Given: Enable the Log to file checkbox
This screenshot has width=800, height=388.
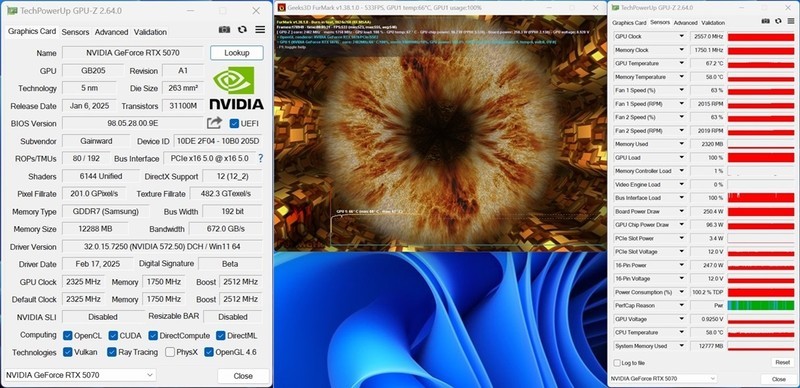Looking at the screenshot, I should tap(617, 362).
